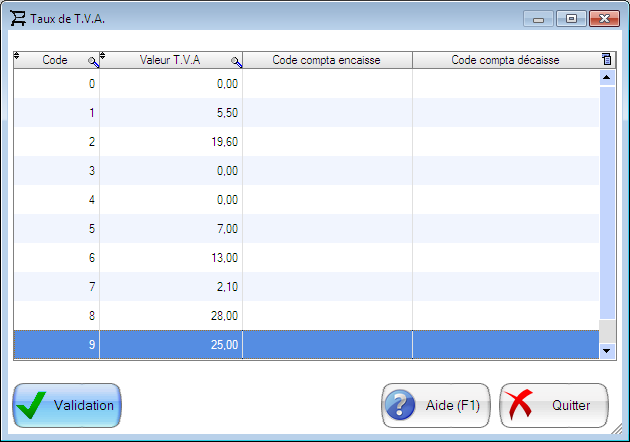Confirm changes with the Validation button

click(67, 405)
